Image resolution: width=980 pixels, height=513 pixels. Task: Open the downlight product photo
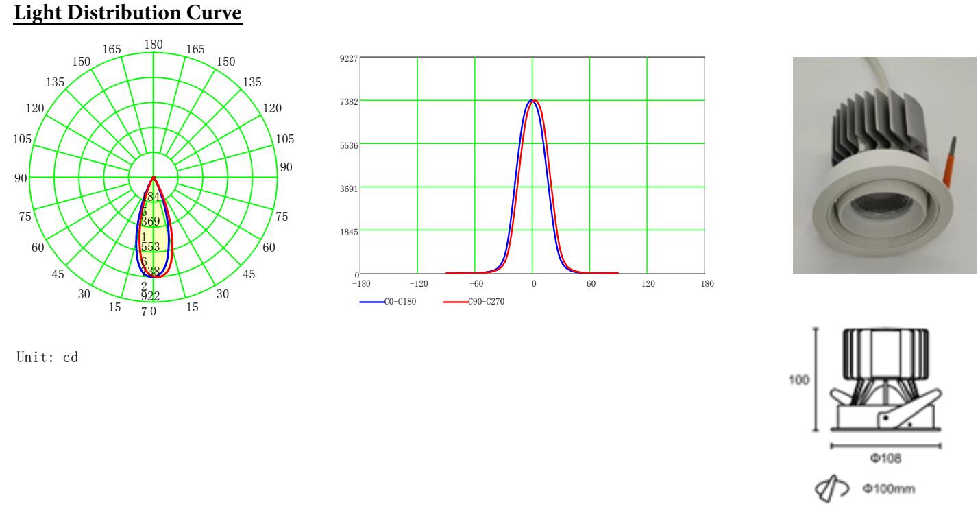point(884,165)
